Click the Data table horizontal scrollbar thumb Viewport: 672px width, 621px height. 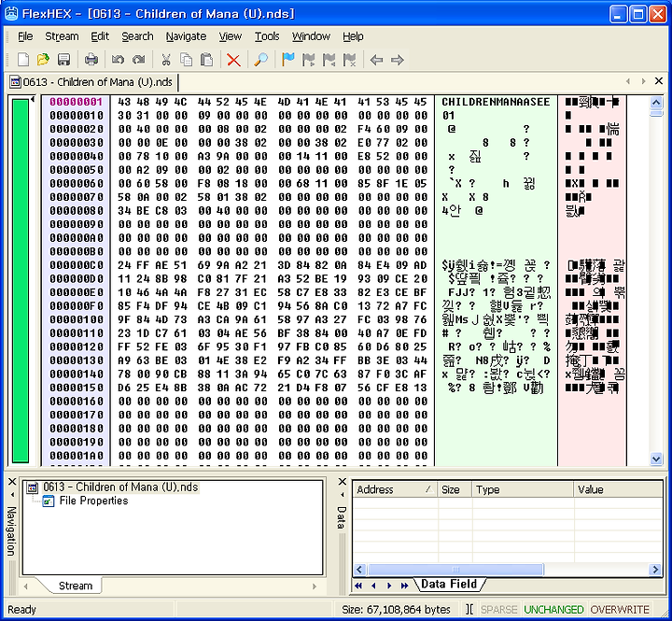pyautogui.click(x=455, y=570)
